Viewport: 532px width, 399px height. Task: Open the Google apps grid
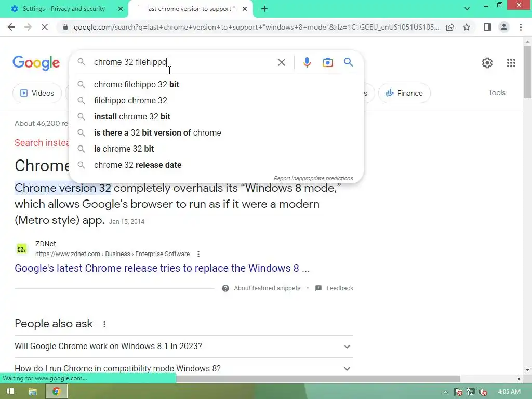[511, 63]
